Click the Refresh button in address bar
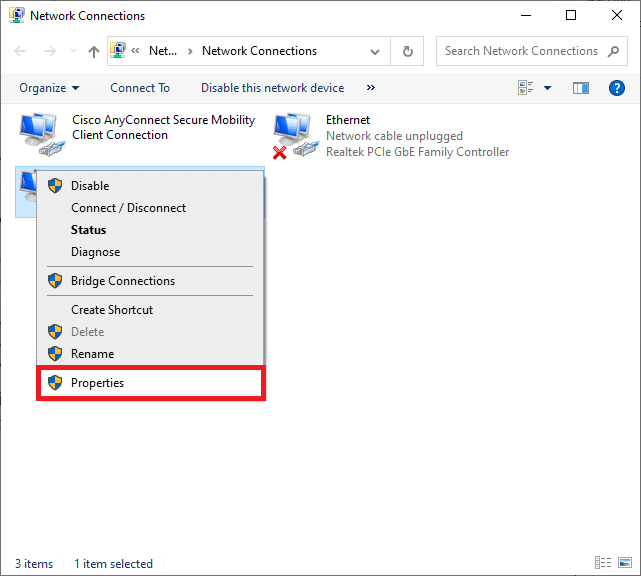641x576 pixels. click(407, 51)
